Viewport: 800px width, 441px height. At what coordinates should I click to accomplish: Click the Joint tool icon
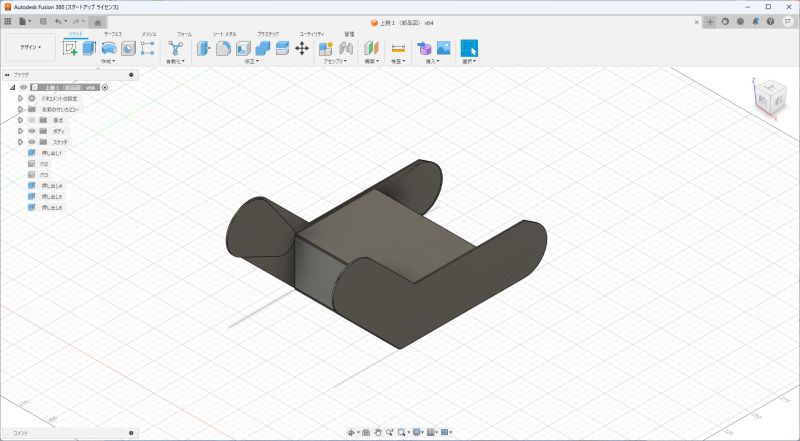[346, 48]
